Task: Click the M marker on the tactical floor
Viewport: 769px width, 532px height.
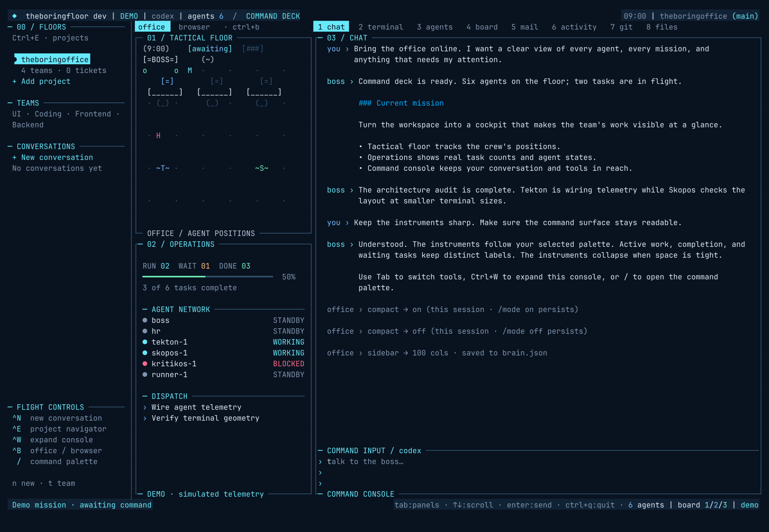Action: 190,70
